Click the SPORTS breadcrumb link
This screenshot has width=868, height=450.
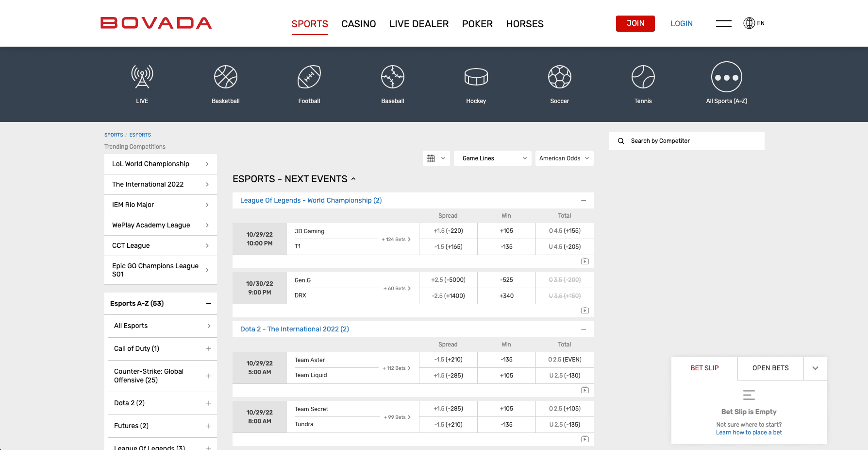tap(114, 135)
